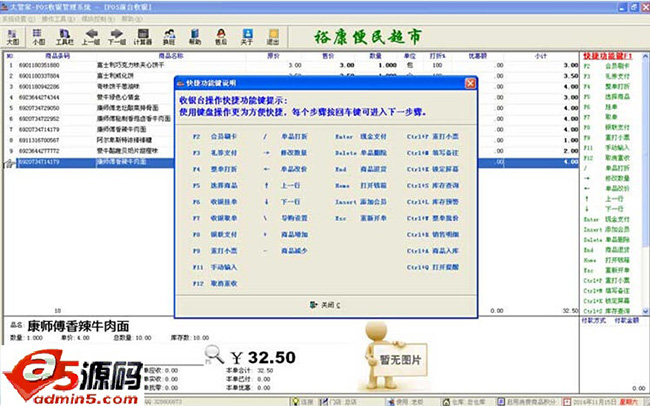The height and width of the screenshot is (406, 650).
Task: Click the points setting status bar icon
Action: (501, 402)
